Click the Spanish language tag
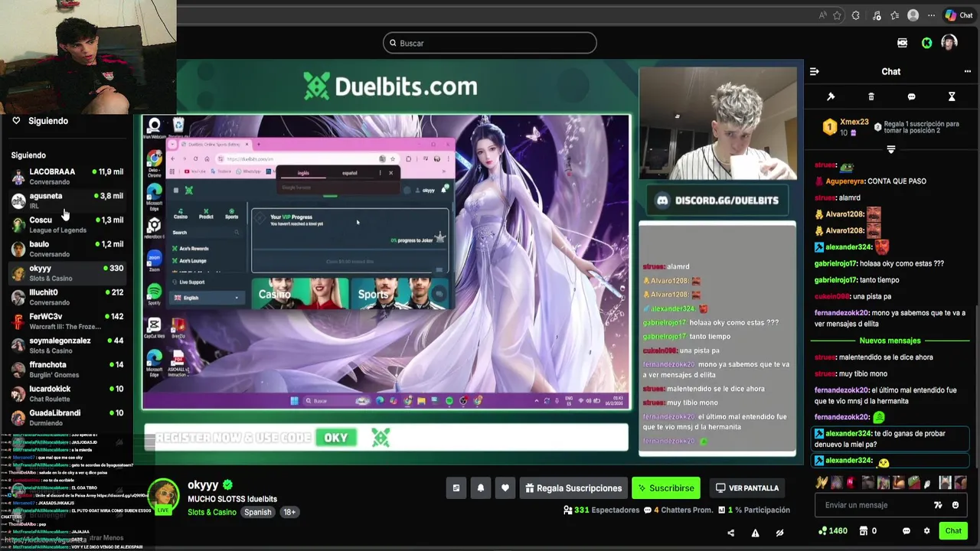 point(258,512)
